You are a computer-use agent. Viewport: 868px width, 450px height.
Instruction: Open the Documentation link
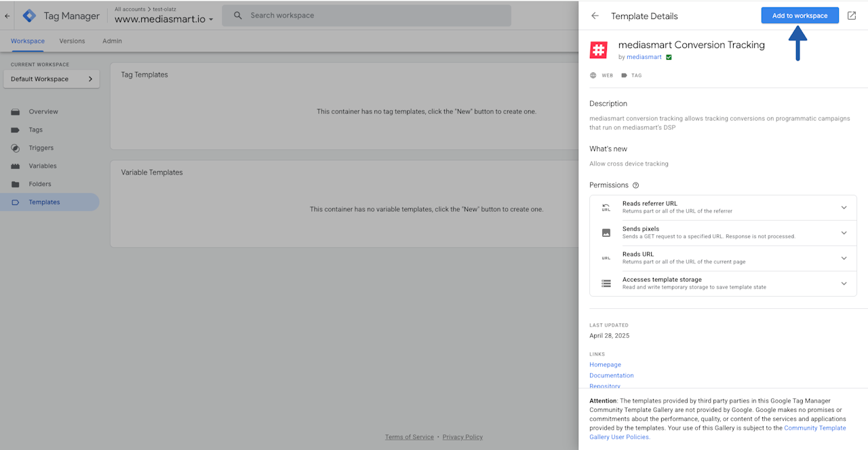(x=612, y=375)
